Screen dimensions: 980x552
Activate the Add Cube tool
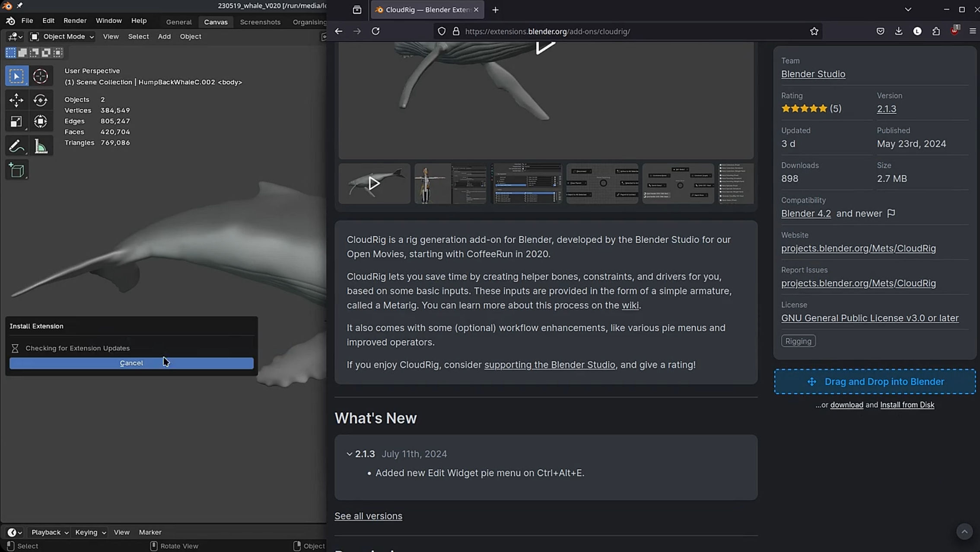pos(16,171)
